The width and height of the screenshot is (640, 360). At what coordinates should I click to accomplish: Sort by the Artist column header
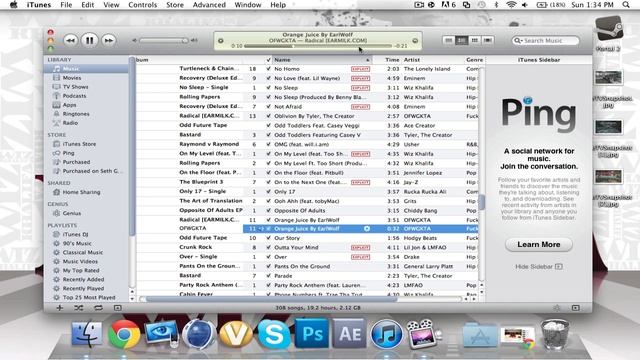point(433,60)
